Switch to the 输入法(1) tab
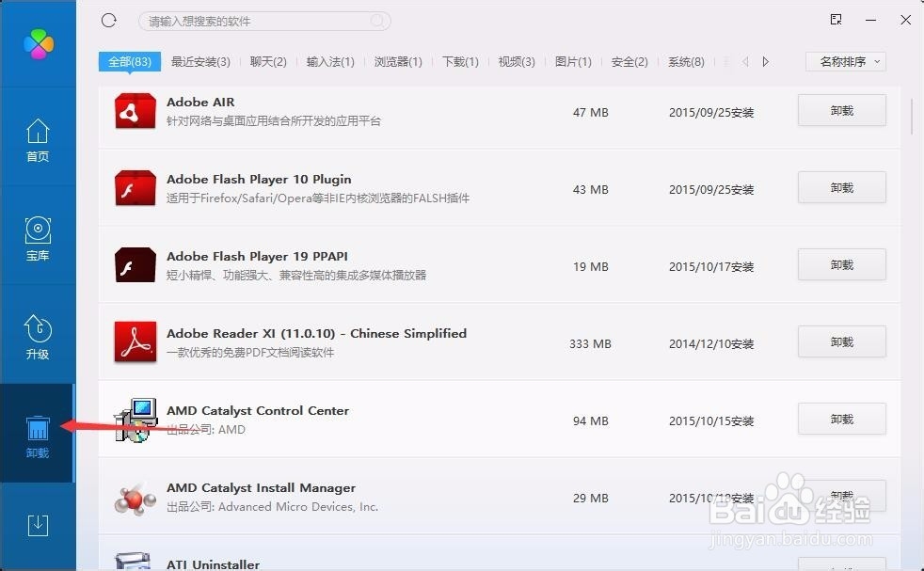The width and height of the screenshot is (924, 571). pos(330,62)
